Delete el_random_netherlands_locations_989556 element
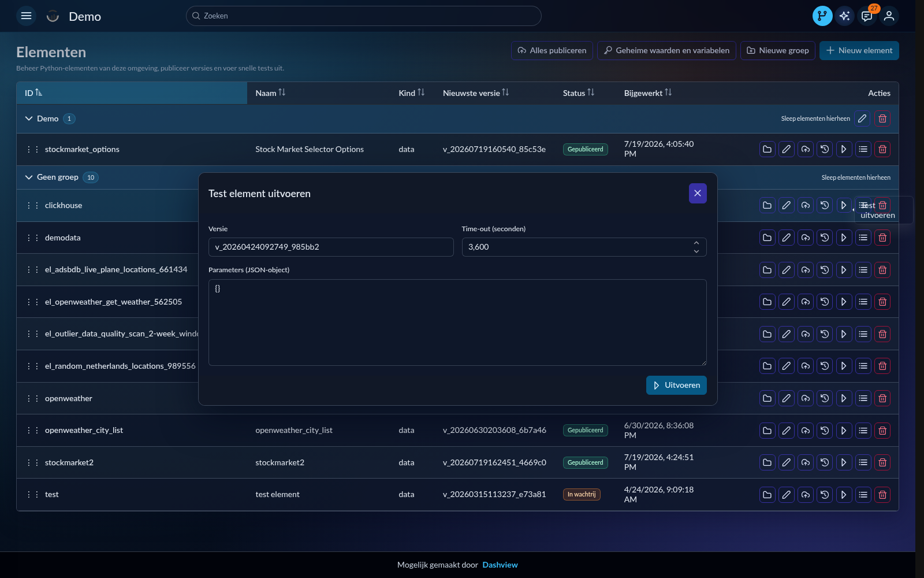Viewport: 924px width, 578px height. coord(882,366)
